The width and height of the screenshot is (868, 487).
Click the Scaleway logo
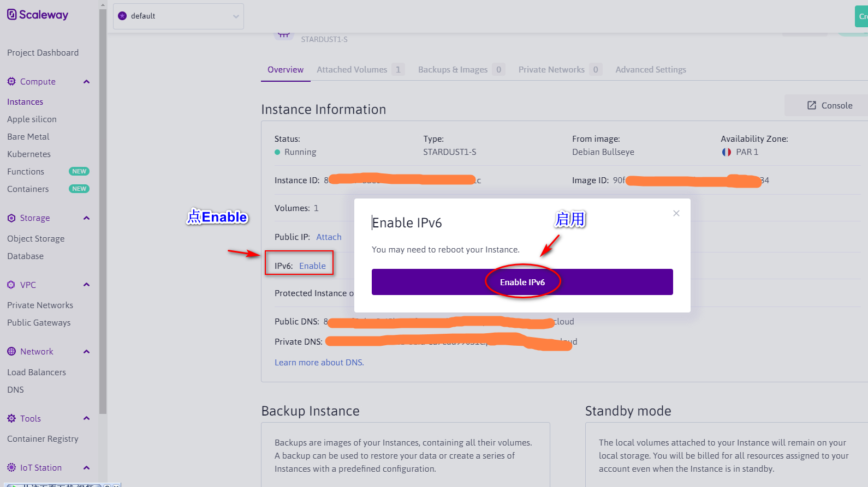click(38, 15)
